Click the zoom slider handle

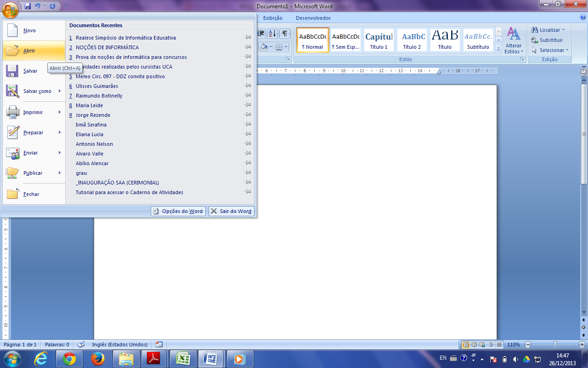click(555, 344)
